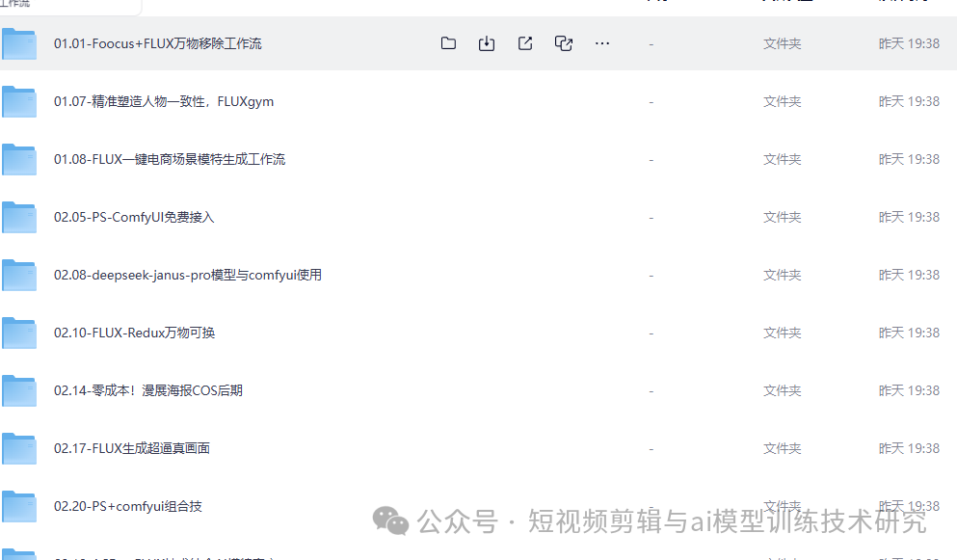Click the folder icon beside 02.17-FLUX生成超逼真画面

[20, 448]
